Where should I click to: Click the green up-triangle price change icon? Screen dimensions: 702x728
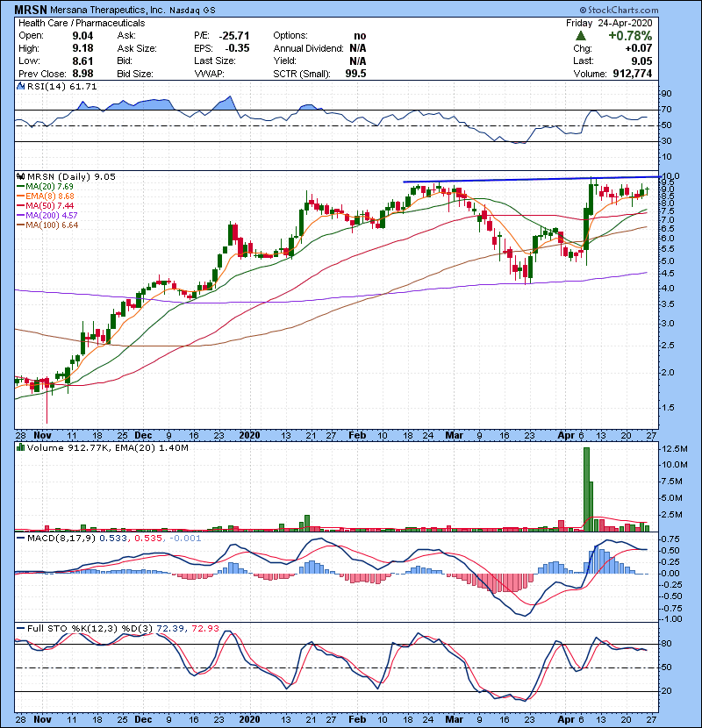point(580,36)
